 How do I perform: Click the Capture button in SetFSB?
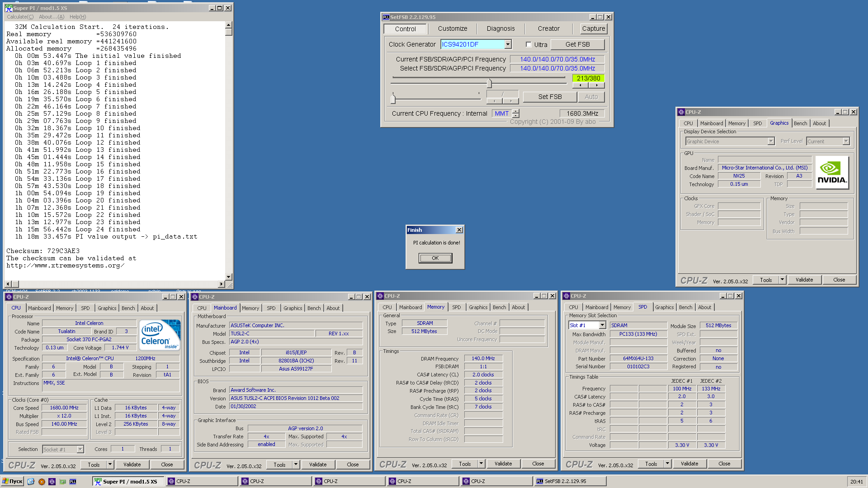[x=594, y=28]
